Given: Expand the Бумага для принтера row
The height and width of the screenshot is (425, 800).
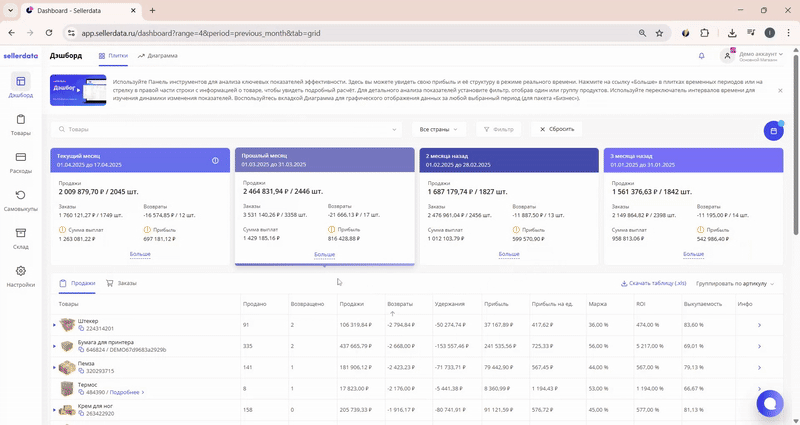Looking at the screenshot, I should (55, 346).
